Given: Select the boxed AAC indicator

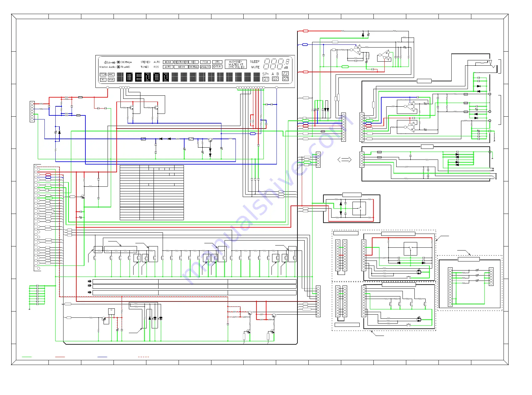Looking at the screenshot, I should [111, 74].
